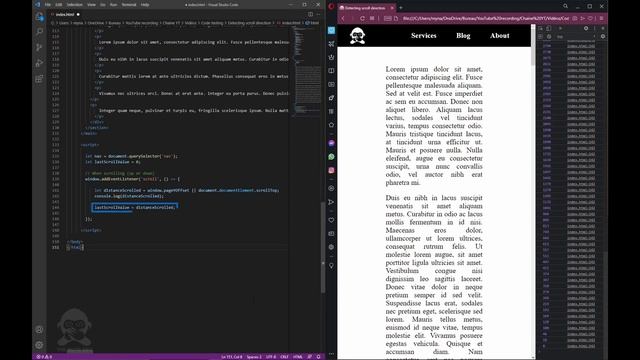Open the Explorer view in VS Code
This screenshot has height=360, width=640.
tap(39, 17)
